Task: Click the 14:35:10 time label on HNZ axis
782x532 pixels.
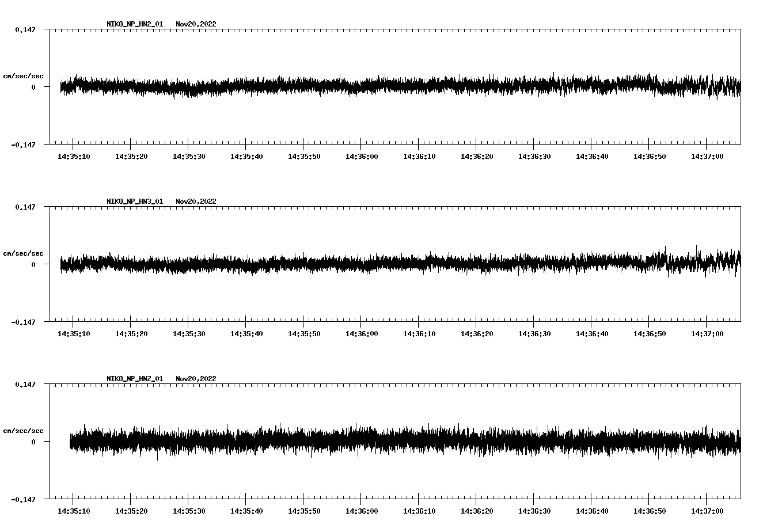Action: [x=74, y=511]
